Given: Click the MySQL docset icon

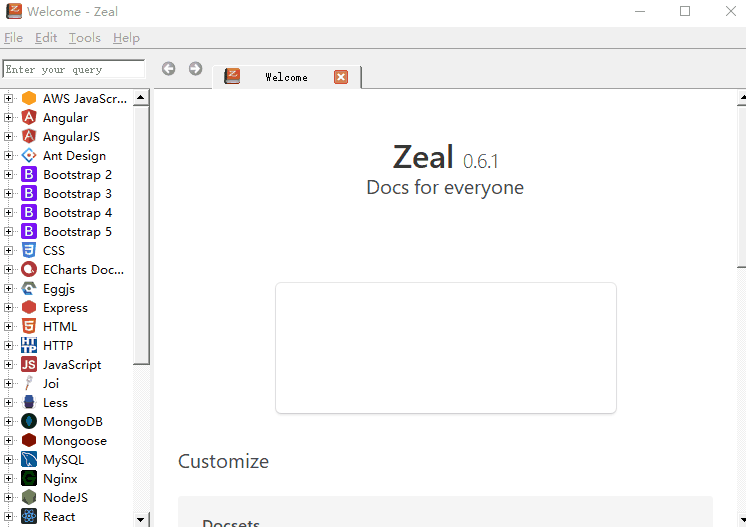Looking at the screenshot, I should pyautogui.click(x=29, y=460).
